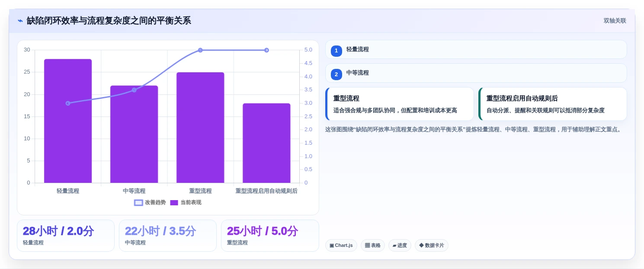Click the right axis value 2.5
The height and width of the screenshot is (269, 644).
pos(308,117)
